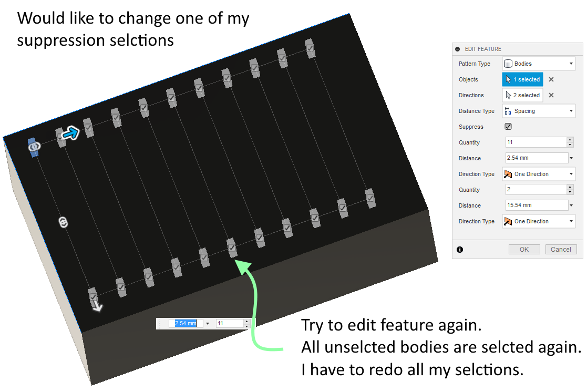Increment the Quantity 11 stepper up
The image size is (587, 392).
pyautogui.click(x=570, y=140)
